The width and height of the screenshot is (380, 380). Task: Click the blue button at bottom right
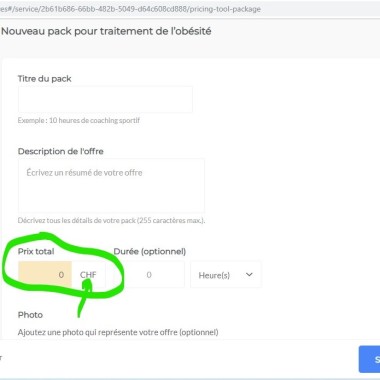coord(369,359)
